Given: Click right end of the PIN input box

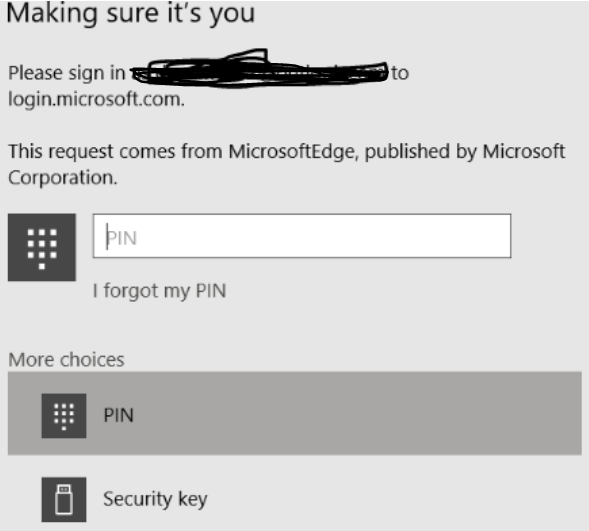Looking at the screenshot, I should [488, 236].
